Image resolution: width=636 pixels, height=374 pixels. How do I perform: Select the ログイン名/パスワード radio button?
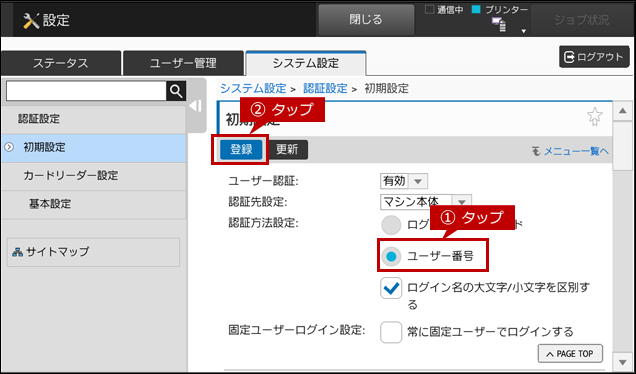pos(391,226)
